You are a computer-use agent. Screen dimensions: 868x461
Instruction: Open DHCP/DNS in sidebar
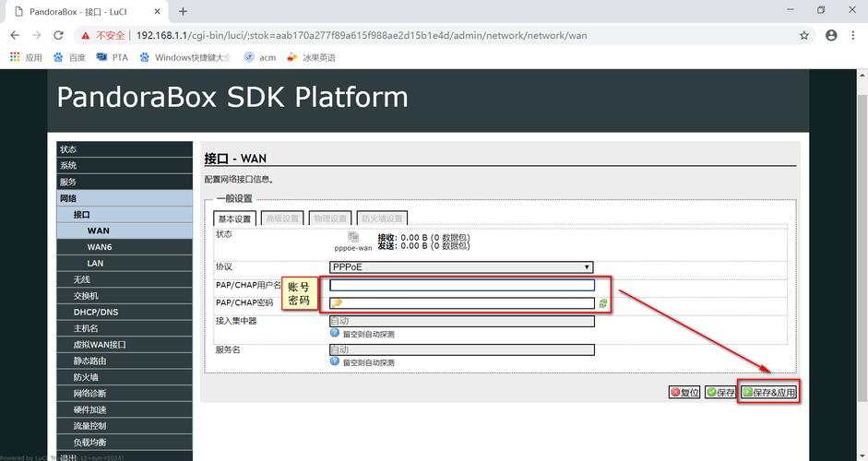125,313
